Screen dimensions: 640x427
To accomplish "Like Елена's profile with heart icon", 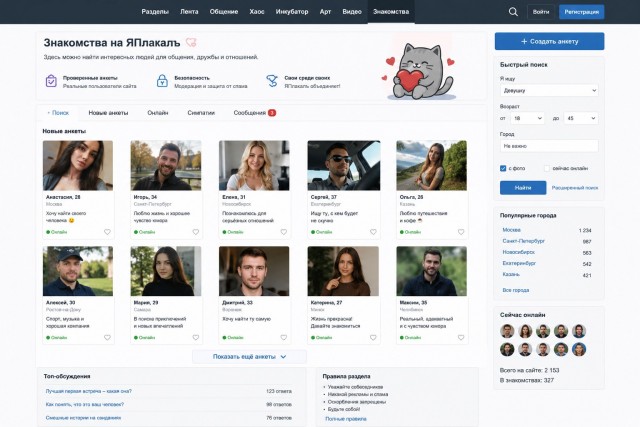I will click(x=284, y=232).
